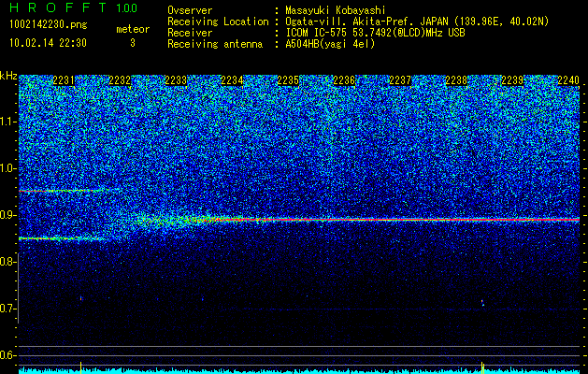588x374 pixels.
Task: Click the 0.7 kHz axis label
Action: tap(7, 309)
